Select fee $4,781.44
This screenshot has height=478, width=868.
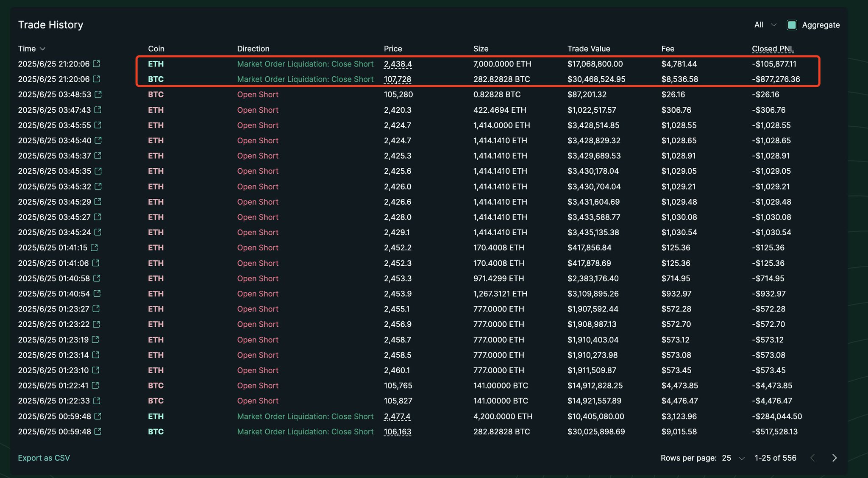pyautogui.click(x=679, y=64)
